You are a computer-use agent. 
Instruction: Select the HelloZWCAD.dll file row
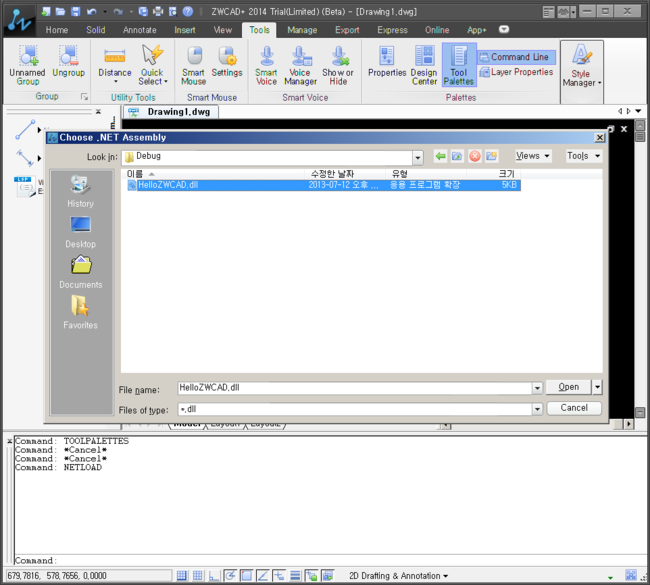323,185
